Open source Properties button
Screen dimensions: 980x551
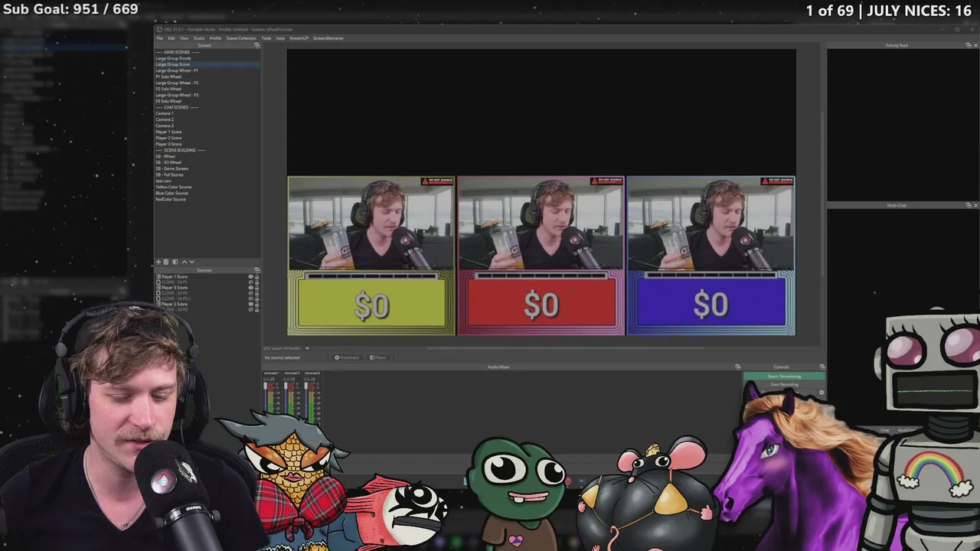coord(347,357)
